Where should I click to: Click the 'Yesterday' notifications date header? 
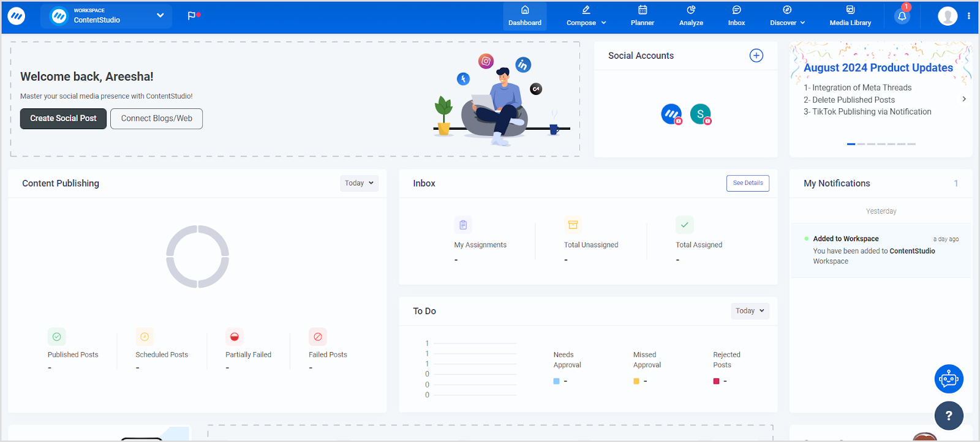pyautogui.click(x=881, y=211)
